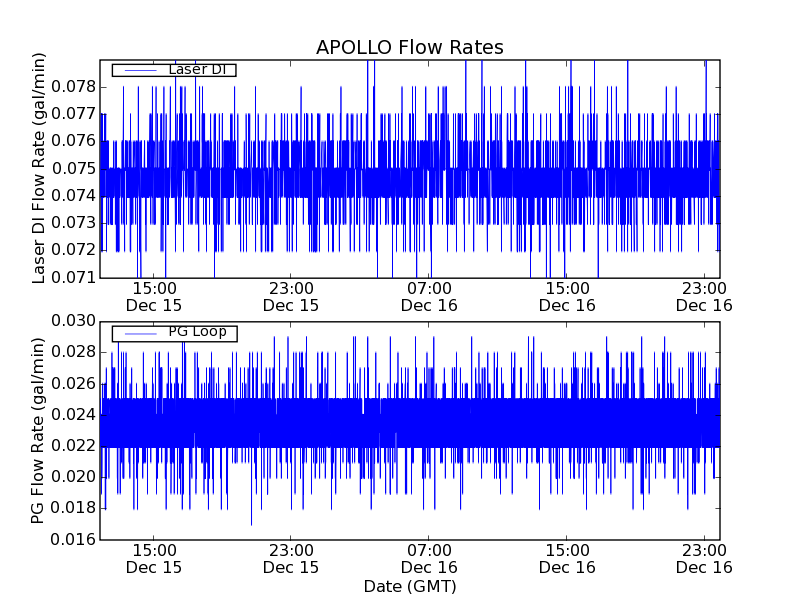Click the 0.018 tick on the PG axis
800x600 pixels.
point(73,508)
